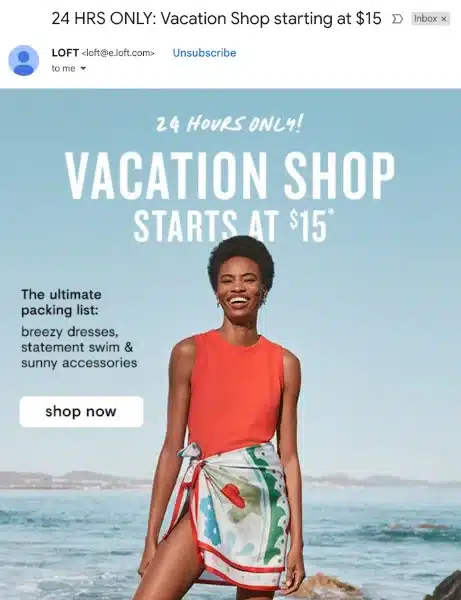461x600 pixels.
Task: Click the '24 HOURS ONLY!' handwritten banner text
Action: tap(230, 124)
